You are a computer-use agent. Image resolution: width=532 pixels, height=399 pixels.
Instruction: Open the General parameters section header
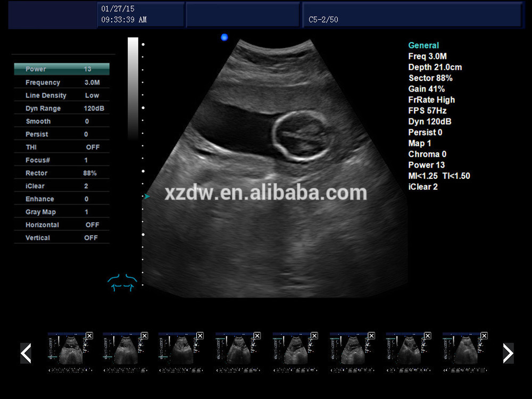pos(423,45)
